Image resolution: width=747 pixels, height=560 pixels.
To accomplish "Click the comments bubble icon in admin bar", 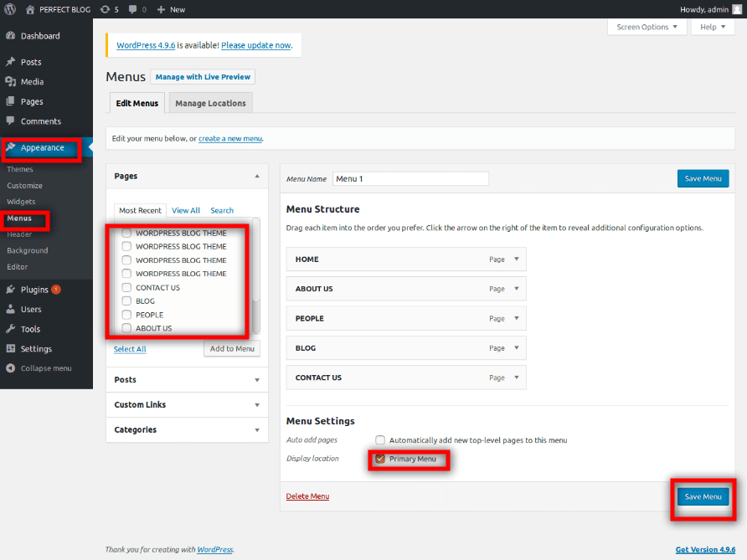I will point(134,9).
